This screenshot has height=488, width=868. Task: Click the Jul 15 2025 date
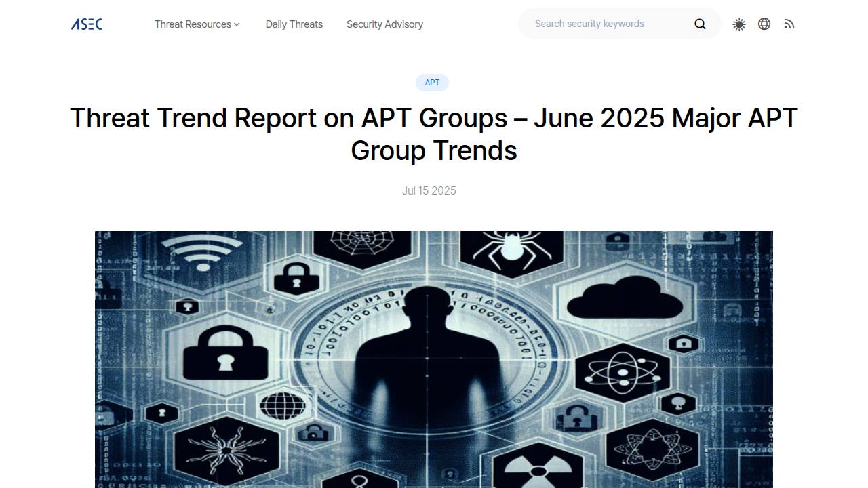pyautogui.click(x=429, y=191)
